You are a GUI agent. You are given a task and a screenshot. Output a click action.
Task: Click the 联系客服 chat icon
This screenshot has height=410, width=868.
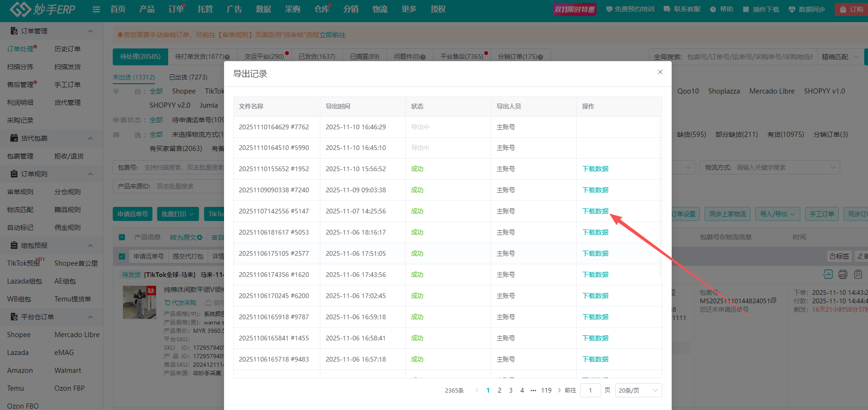pyautogui.click(x=667, y=9)
